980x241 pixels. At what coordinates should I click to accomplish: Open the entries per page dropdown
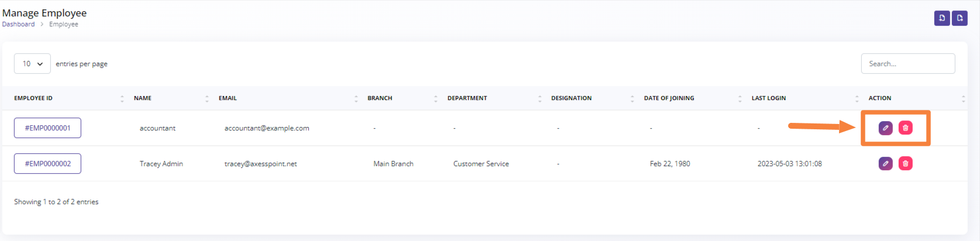32,64
